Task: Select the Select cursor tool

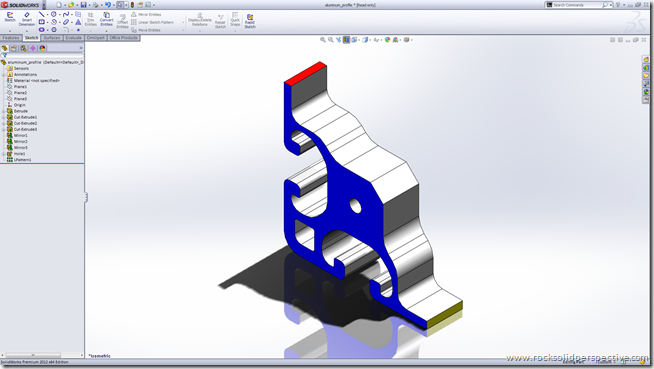Action: point(120,5)
